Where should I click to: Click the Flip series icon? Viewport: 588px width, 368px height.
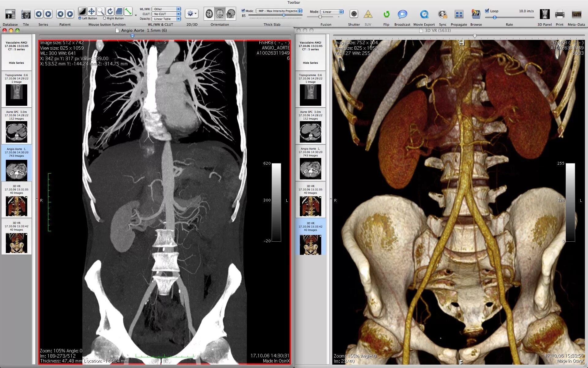click(386, 14)
